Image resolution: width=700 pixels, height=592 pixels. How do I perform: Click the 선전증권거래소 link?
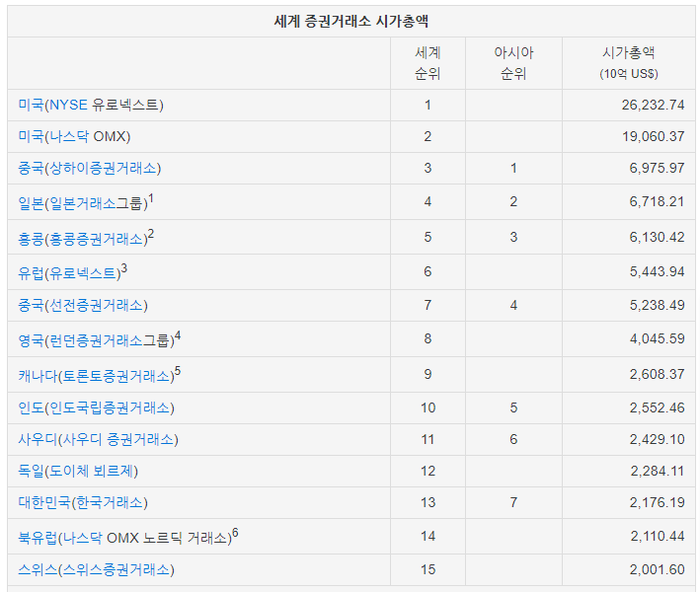click(96, 306)
